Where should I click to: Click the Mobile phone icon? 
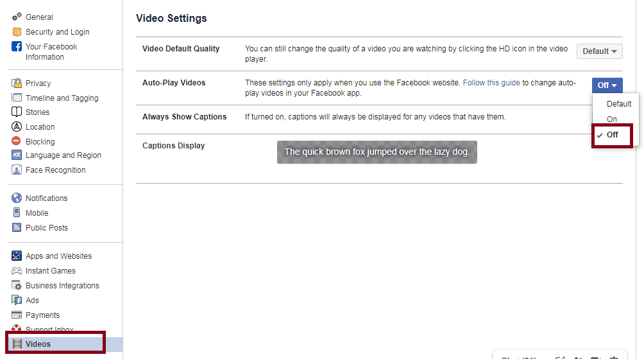click(x=17, y=213)
